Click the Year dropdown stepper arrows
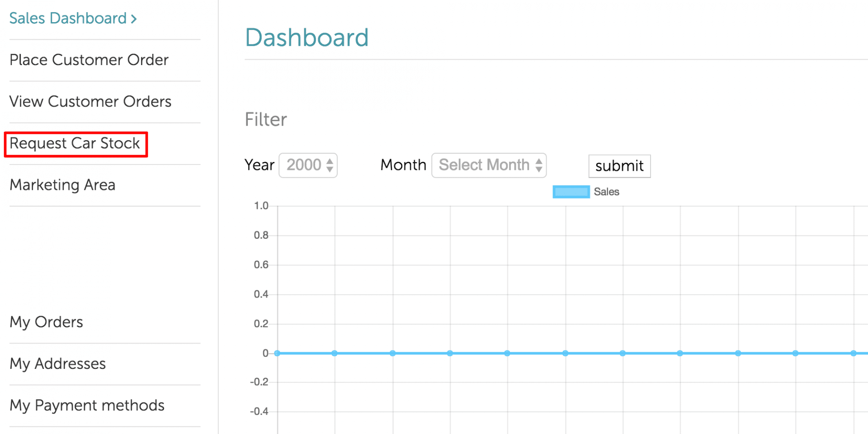 (330, 165)
